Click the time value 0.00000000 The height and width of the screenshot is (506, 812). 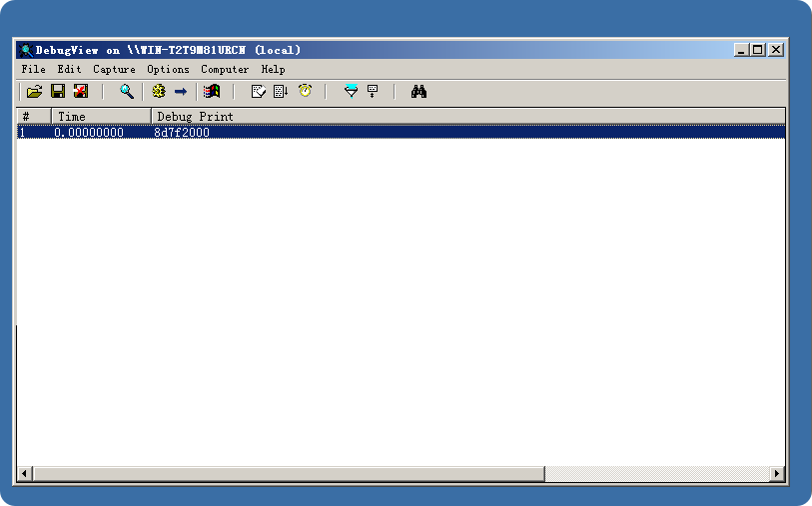click(x=89, y=133)
